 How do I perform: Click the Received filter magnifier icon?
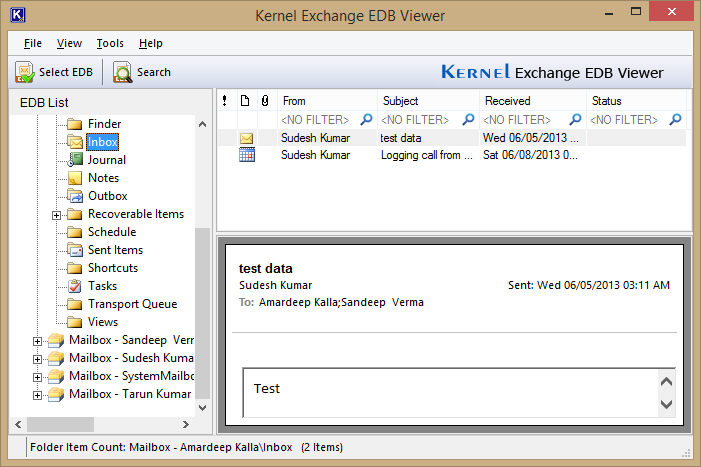[575, 120]
